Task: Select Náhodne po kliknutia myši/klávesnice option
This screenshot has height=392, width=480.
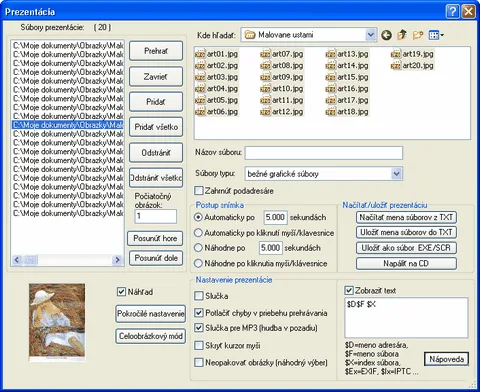Action: click(x=198, y=263)
